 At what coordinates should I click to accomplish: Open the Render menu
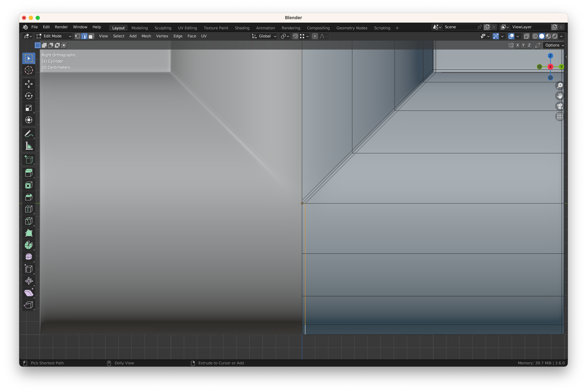click(x=61, y=27)
